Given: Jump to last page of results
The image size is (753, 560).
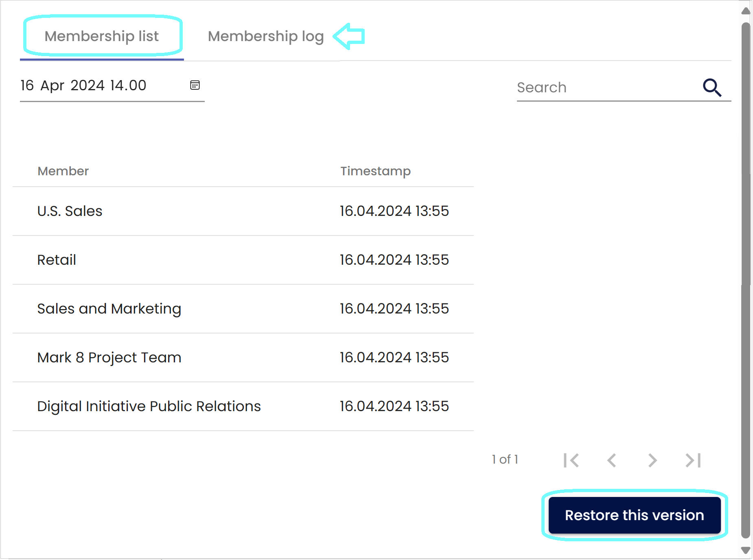Looking at the screenshot, I should click(693, 460).
